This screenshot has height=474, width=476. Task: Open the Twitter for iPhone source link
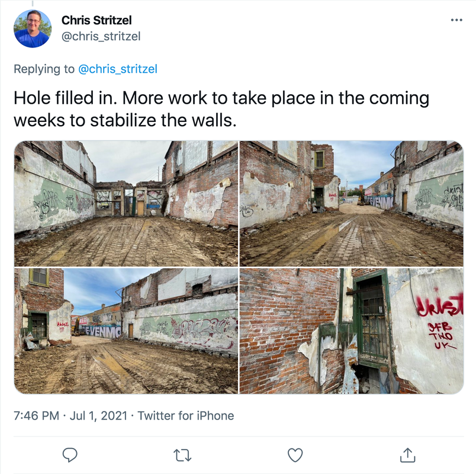pos(186,416)
